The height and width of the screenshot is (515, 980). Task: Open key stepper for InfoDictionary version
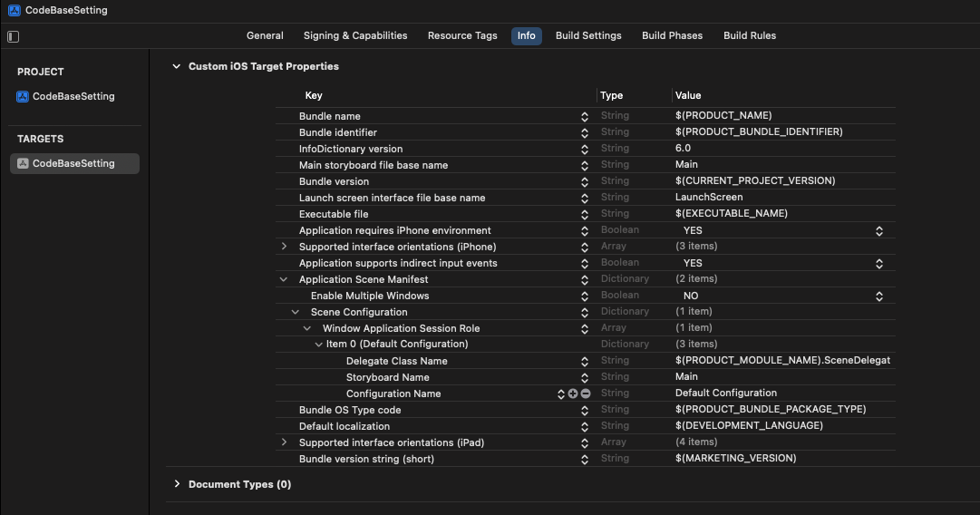585,150
